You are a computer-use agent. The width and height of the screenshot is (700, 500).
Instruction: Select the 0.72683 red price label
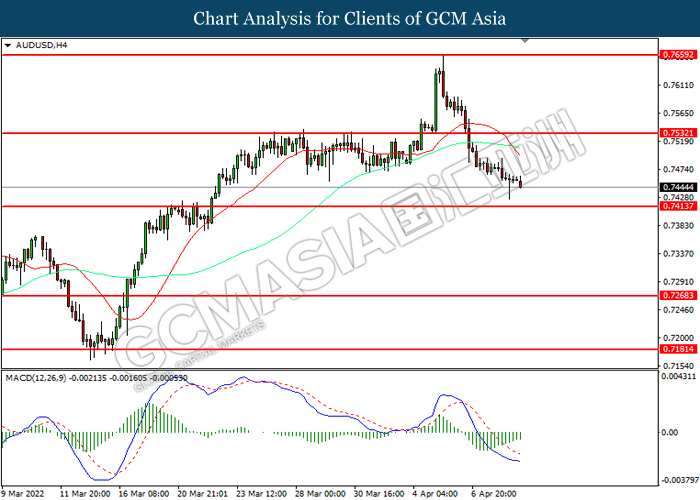(x=678, y=296)
